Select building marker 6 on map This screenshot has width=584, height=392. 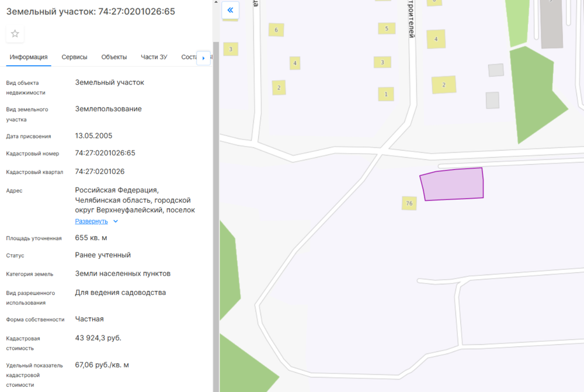(x=276, y=30)
